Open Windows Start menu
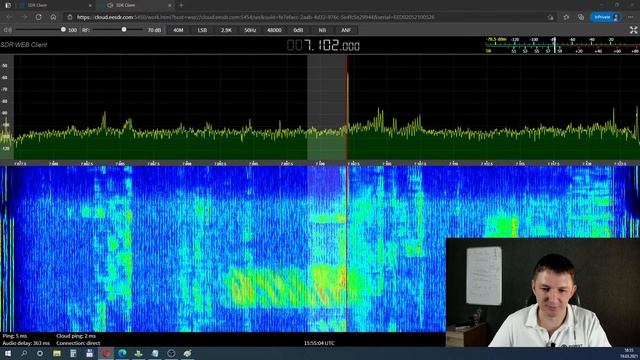640x360 pixels. (x=8, y=353)
